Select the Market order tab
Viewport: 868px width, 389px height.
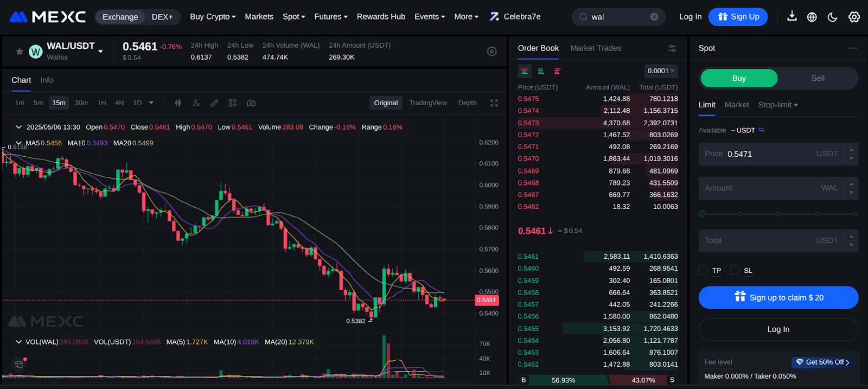pos(737,105)
